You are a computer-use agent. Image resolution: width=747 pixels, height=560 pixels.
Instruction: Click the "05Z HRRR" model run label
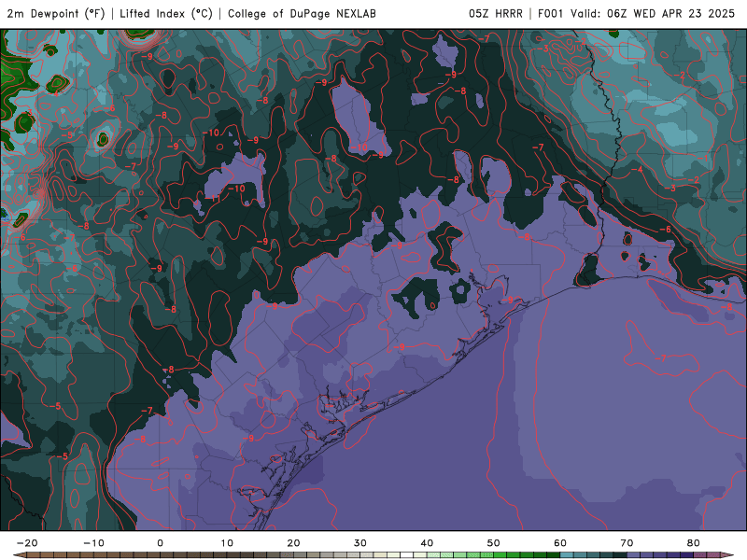pyautogui.click(x=496, y=14)
